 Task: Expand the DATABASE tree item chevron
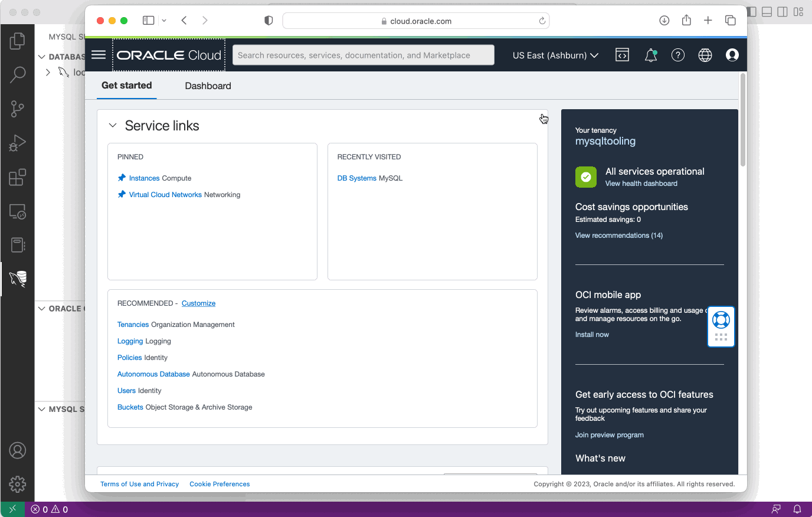(x=42, y=57)
